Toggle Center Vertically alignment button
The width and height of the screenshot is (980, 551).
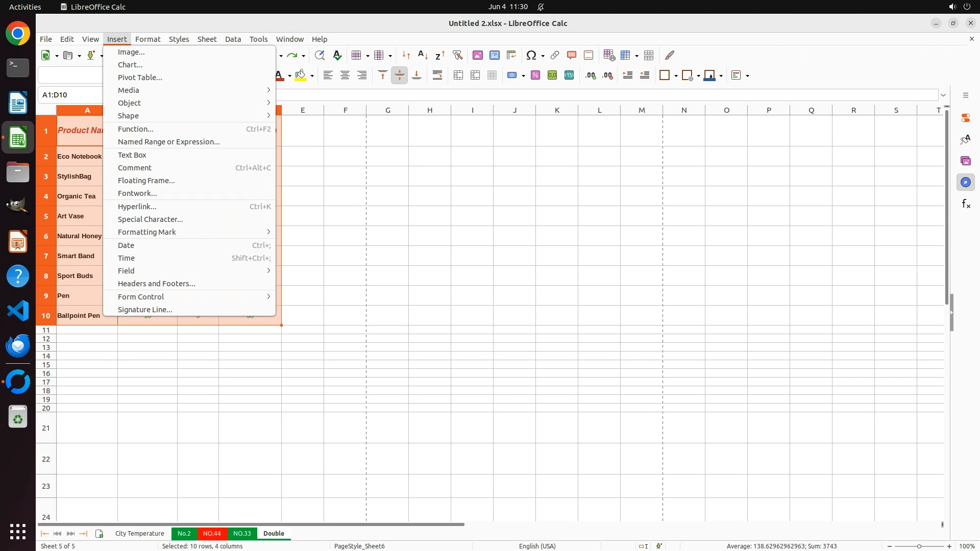400,76
